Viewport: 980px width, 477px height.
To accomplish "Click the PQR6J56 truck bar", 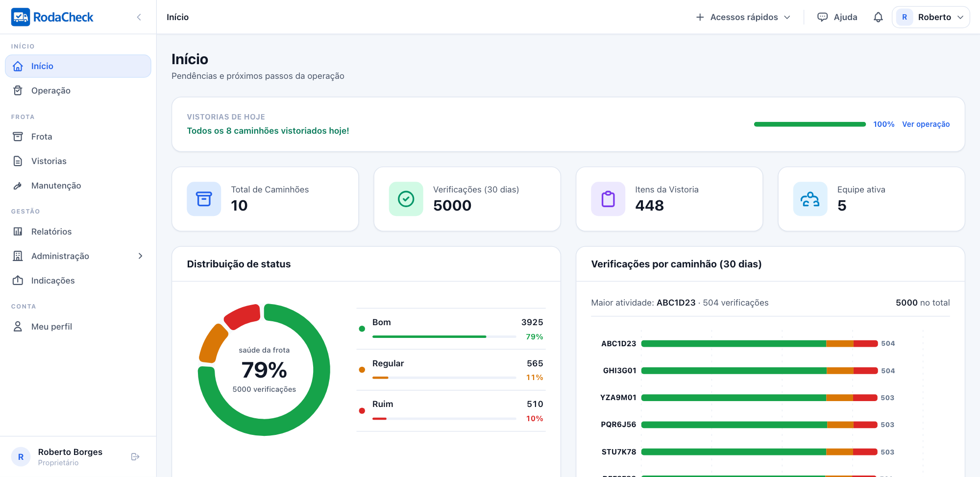I will coord(759,425).
